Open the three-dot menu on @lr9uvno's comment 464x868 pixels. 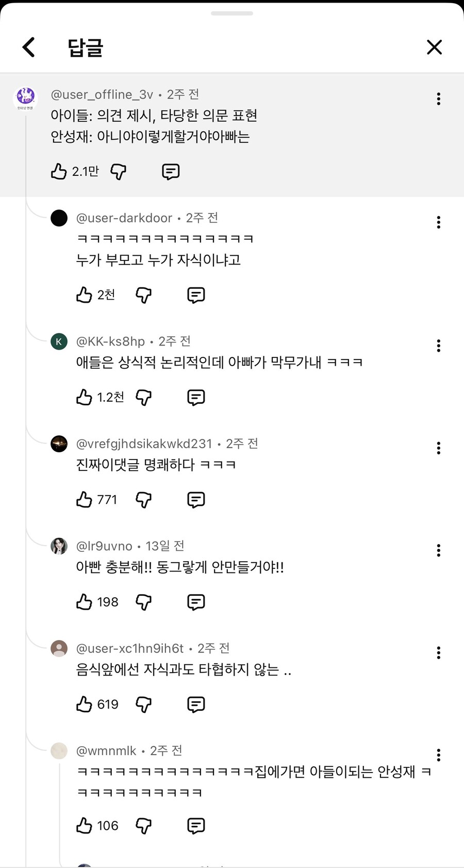coord(439,550)
